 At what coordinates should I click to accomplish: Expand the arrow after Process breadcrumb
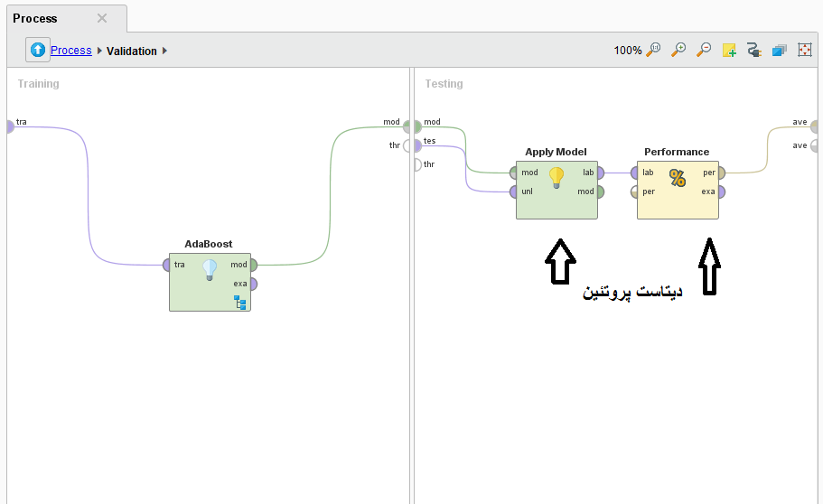pos(99,51)
